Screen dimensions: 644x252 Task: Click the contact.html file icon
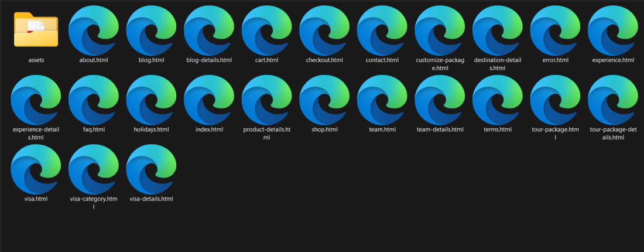coord(382,30)
